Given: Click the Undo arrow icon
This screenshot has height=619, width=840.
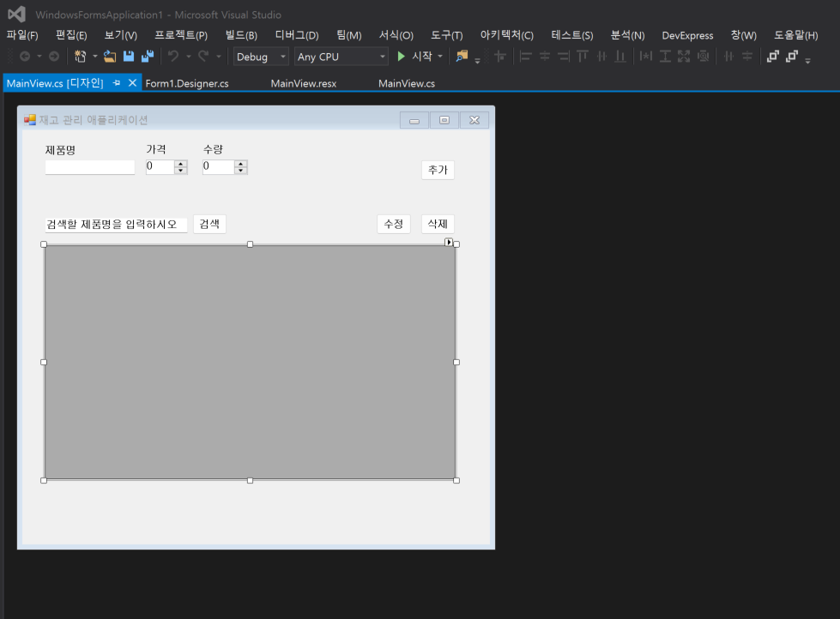Looking at the screenshot, I should (x=173, y=57).
